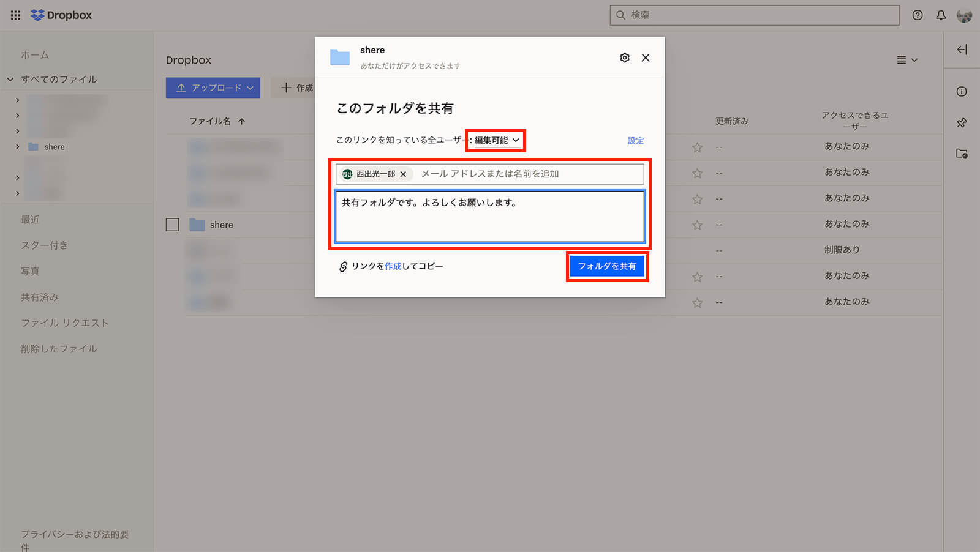Click the link chain icon

point(343,267)
